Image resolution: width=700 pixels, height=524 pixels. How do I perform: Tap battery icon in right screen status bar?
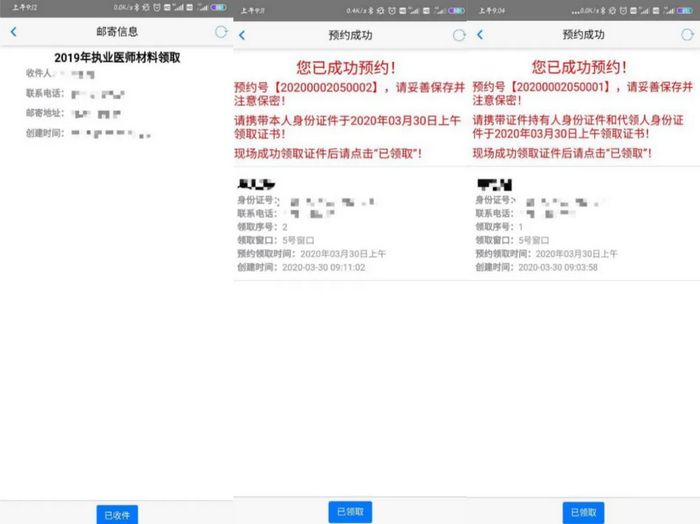tap(686, 10)
